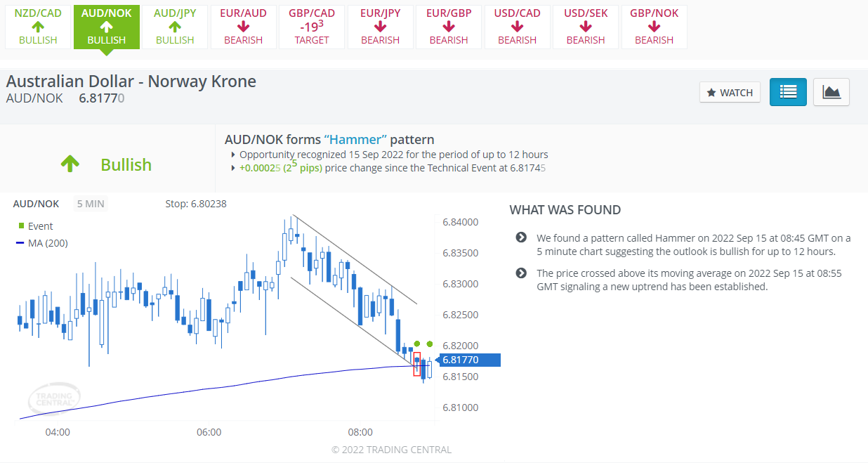
Task: Click the large green bullish arrow icon
Action: click(70, 164)
